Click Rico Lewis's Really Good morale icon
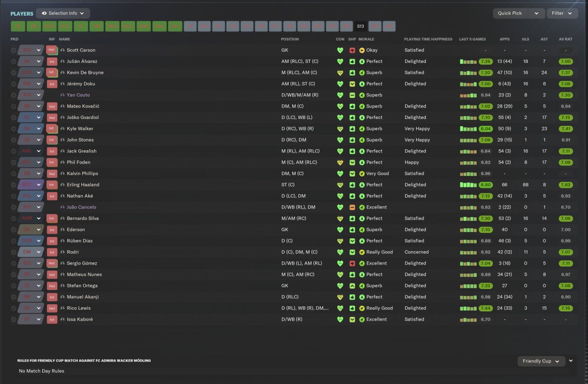The height and width of the screenshot is (384, 588). point(362,308)
